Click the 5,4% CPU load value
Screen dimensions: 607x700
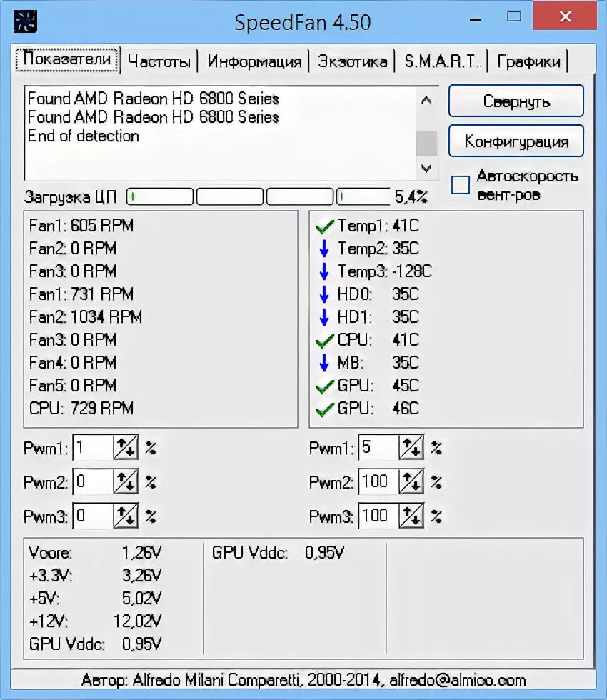[x=411, y=196]
